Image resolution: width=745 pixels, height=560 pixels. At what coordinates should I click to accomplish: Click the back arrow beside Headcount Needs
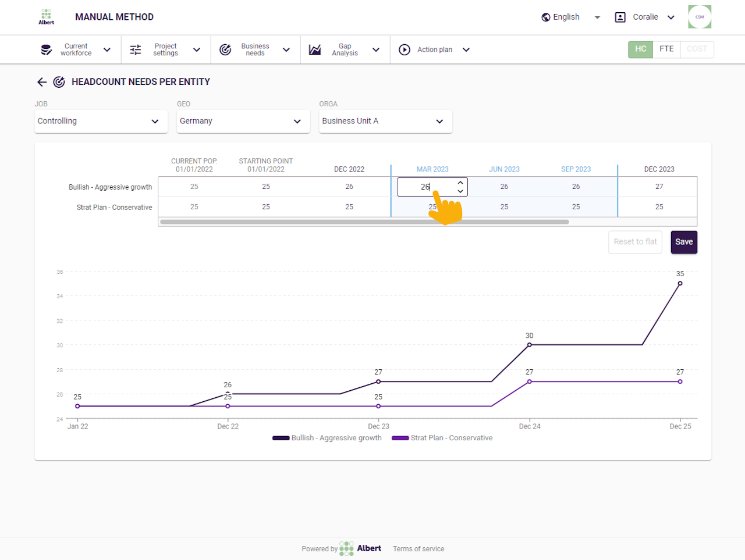[x=42, y=82]
